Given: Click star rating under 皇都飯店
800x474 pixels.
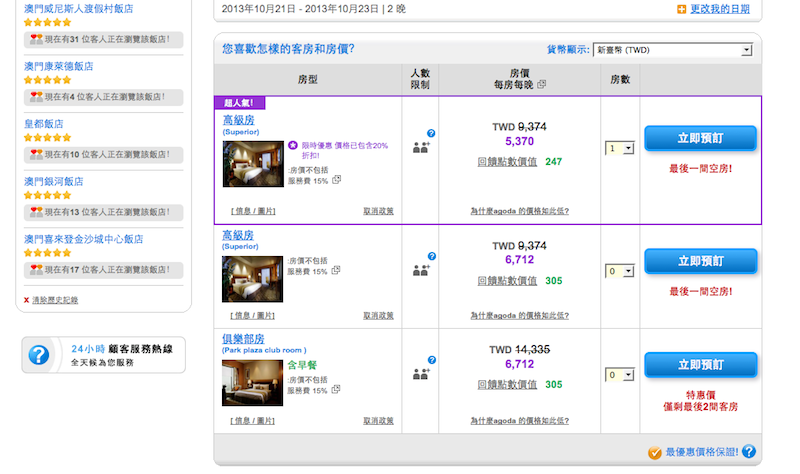Looking at the screenshot, I should [47, 138].
